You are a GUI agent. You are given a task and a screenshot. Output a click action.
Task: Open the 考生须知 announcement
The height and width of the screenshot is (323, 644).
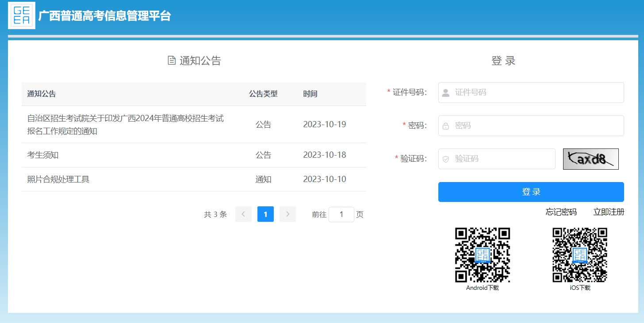point(43,155)
